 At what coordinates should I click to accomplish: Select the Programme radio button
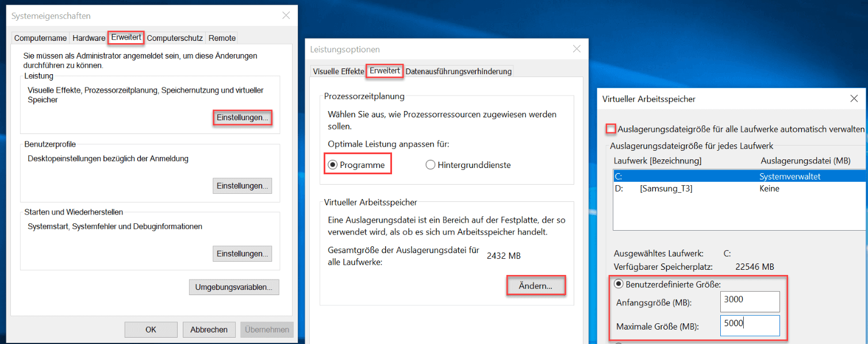click(x=333, y=165)
